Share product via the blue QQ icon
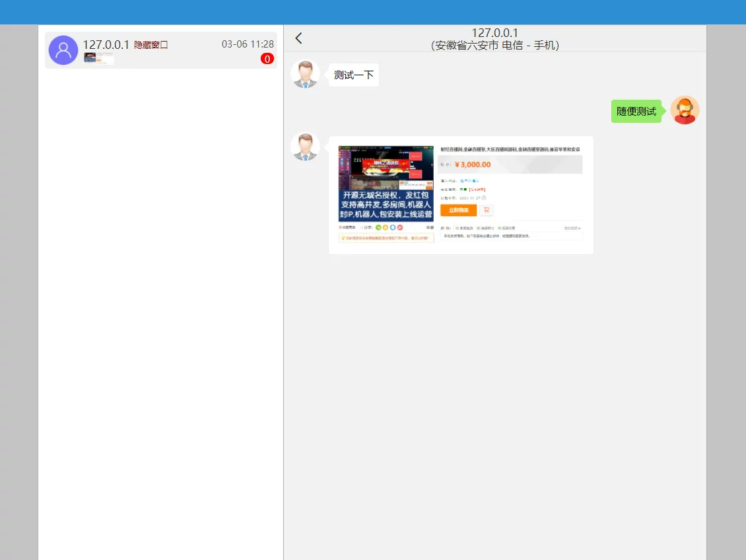The width and height of the screenshot is (746, 560). point(393,228)
